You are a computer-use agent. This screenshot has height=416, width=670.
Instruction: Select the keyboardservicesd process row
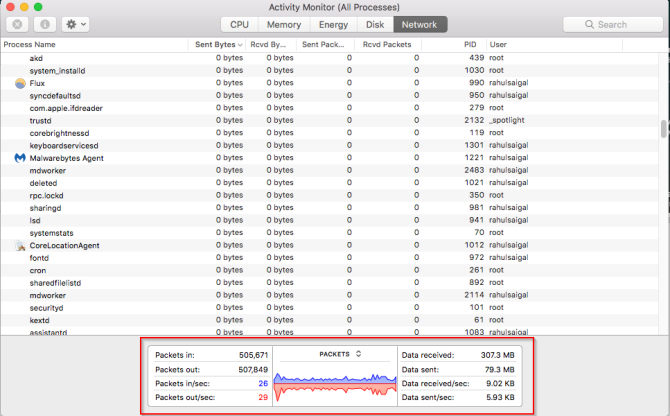click(329, 146)
